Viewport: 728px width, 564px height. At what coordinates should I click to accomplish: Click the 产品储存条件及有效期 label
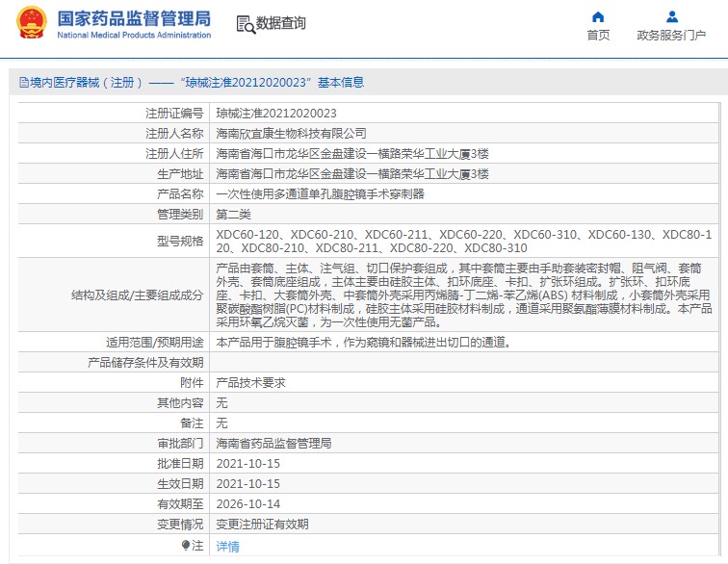point(145,363)
